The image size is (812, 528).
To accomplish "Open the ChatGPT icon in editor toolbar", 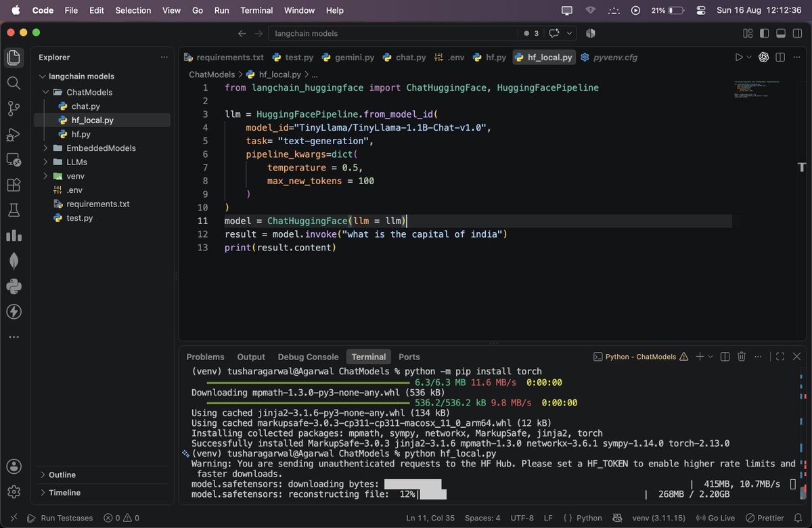I will (765, 58).
